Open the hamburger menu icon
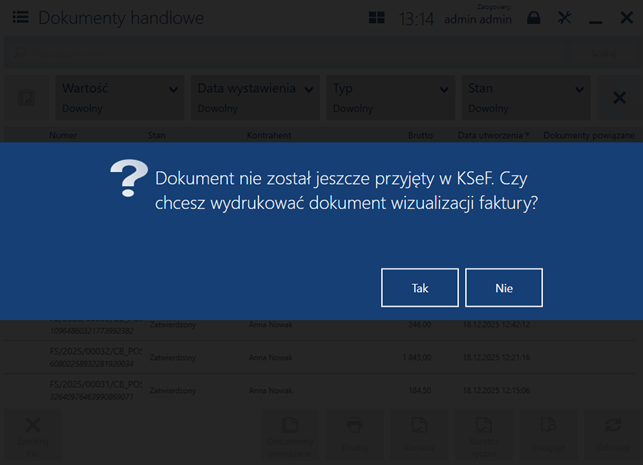The width and height of the screenshot is (643, 465). point(21,18)
